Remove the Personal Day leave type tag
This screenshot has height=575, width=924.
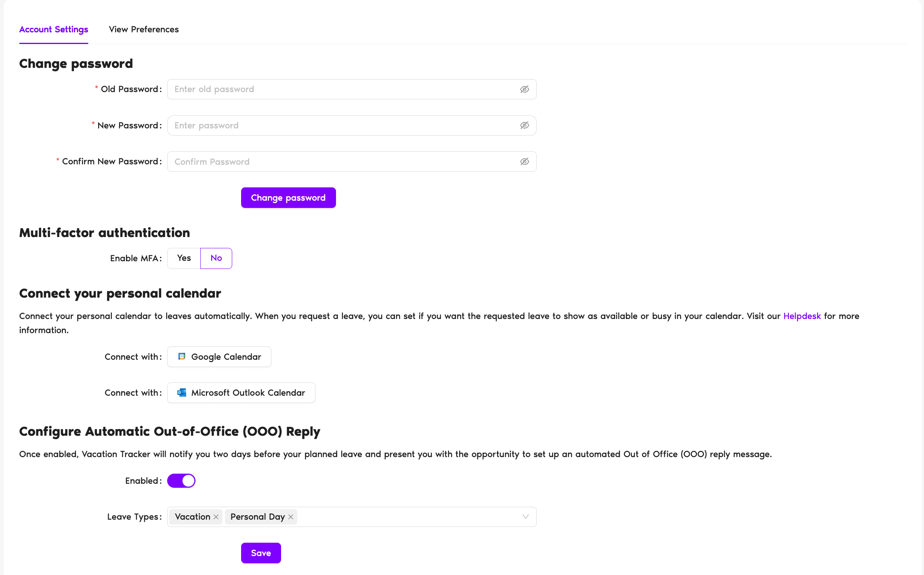[x=290, y=517]
